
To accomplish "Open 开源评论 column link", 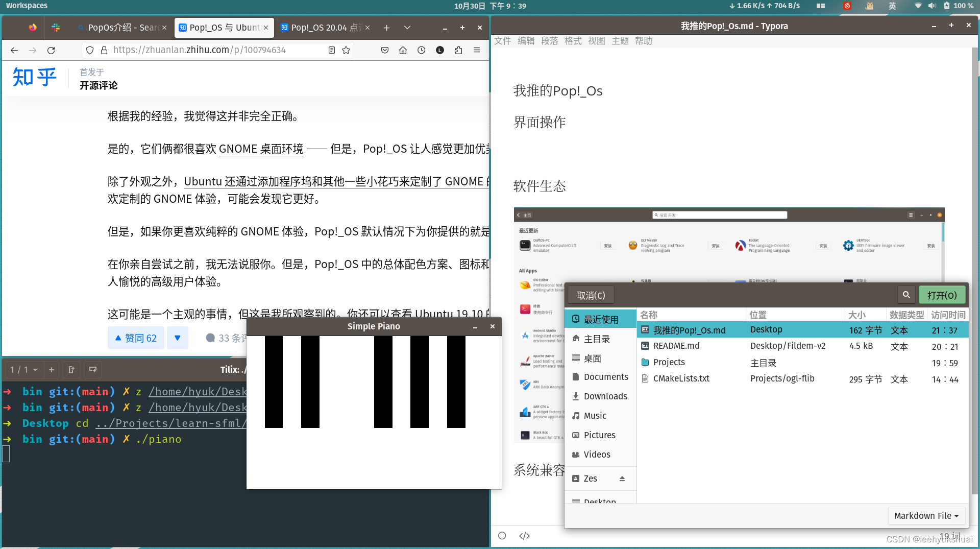I will (x=99, y=85).
